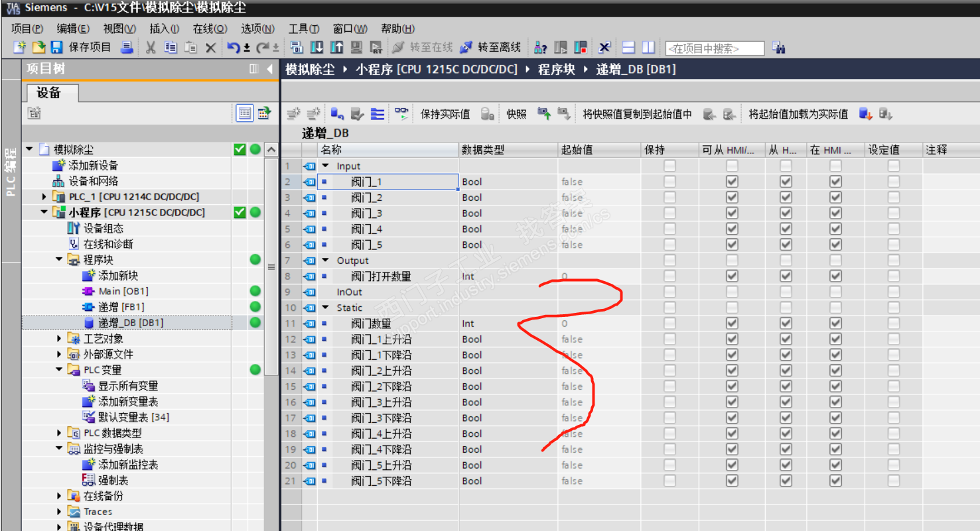Open the 编辑(E) menu
The width and height of the screenshot is (980, 531).
[x=73, y=29]
